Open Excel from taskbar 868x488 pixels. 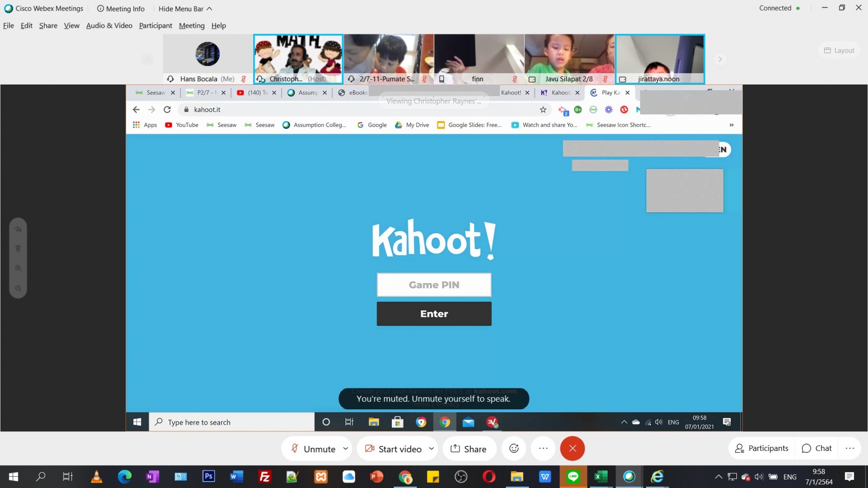601,477
